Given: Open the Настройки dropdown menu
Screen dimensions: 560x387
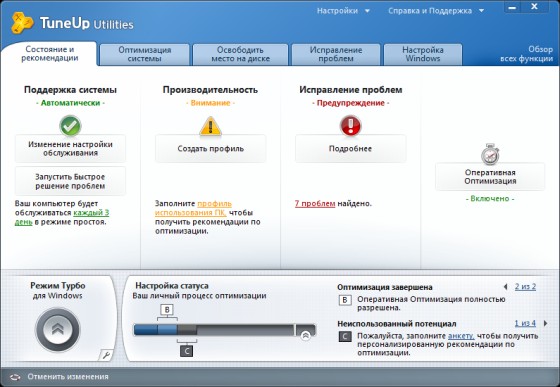Looking at the screenshot, I should tap(343, 11).
